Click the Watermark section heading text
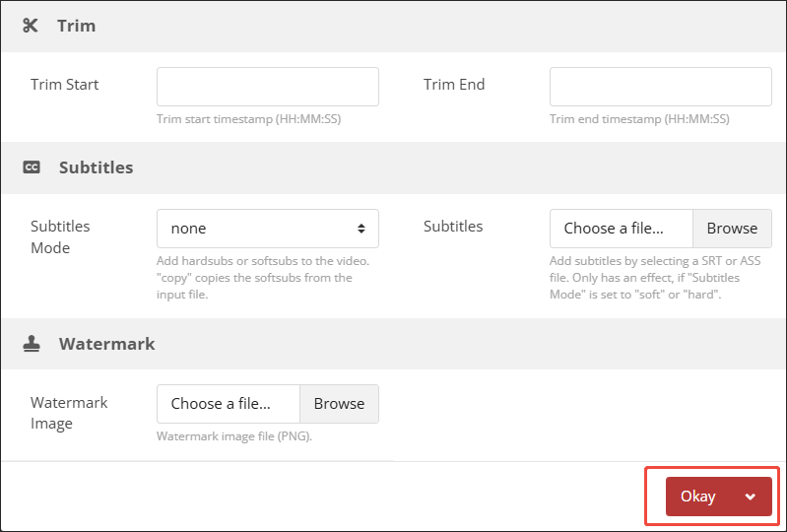The image size is (787, 532). [106, 344]
